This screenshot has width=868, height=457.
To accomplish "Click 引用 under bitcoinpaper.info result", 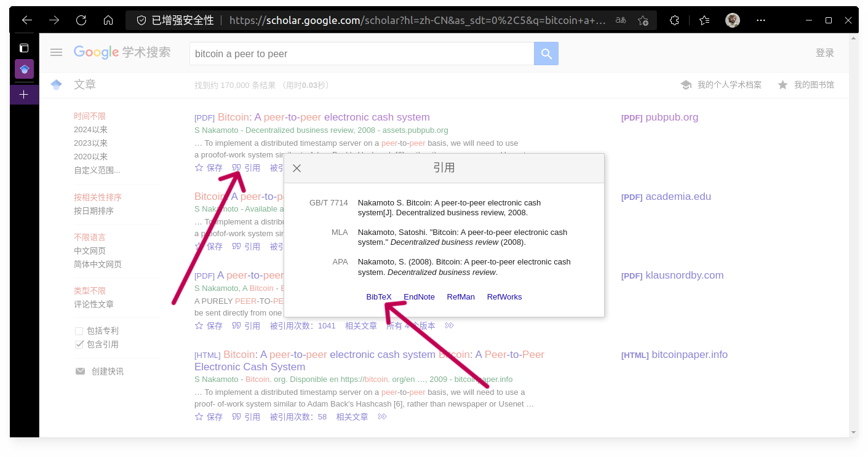I will click(x=246, y=417).
